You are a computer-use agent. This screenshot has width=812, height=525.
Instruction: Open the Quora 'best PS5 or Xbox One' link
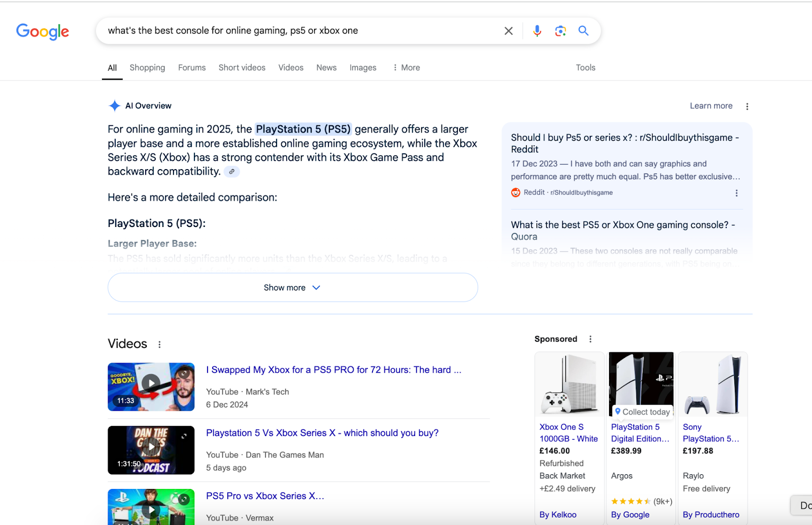[623, 231]
